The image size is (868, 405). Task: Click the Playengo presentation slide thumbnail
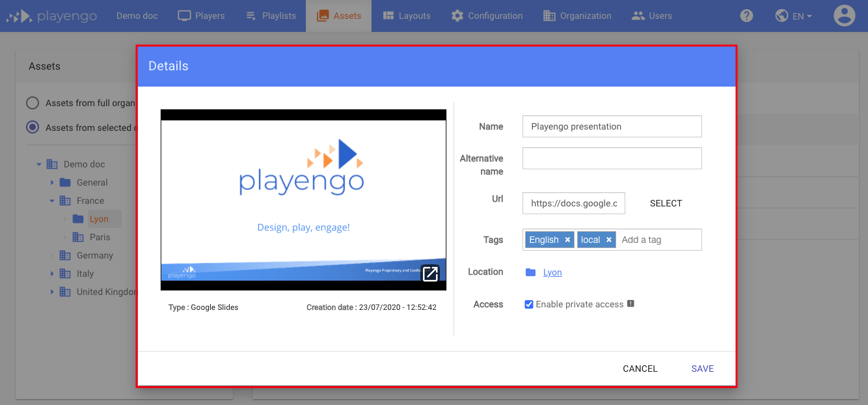pyautogui.click(x=303, y=200)
